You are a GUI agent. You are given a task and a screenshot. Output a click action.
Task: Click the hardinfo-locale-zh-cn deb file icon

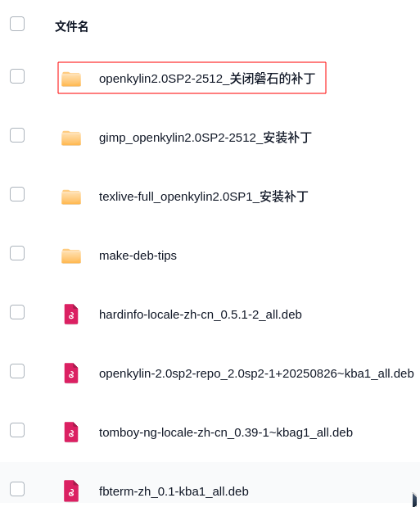[71, 314]
